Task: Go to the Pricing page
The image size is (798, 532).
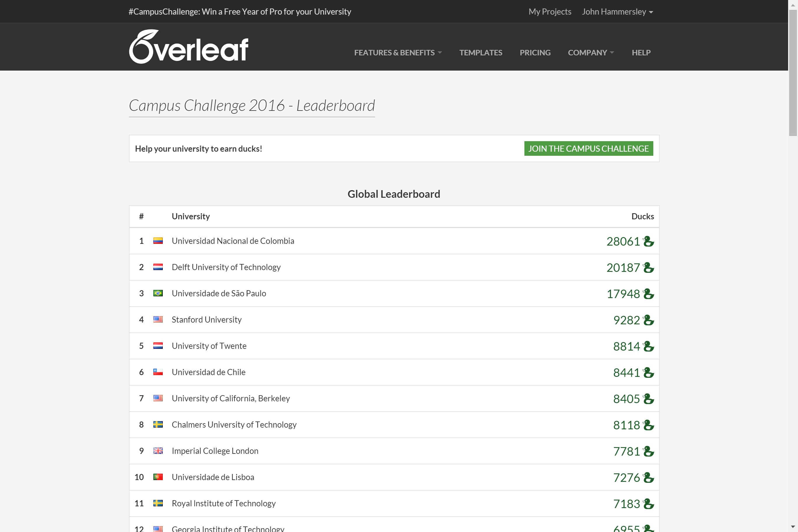Action: 535,52
